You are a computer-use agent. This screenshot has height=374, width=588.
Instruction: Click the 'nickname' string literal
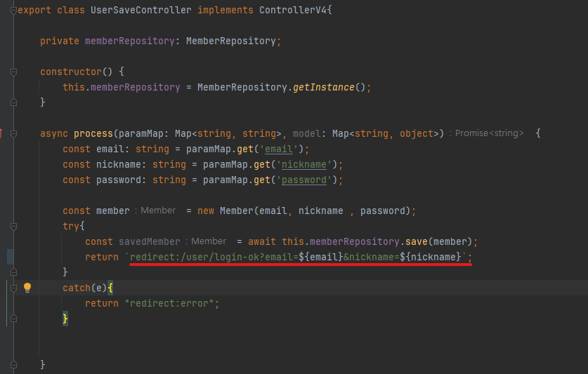303,164
